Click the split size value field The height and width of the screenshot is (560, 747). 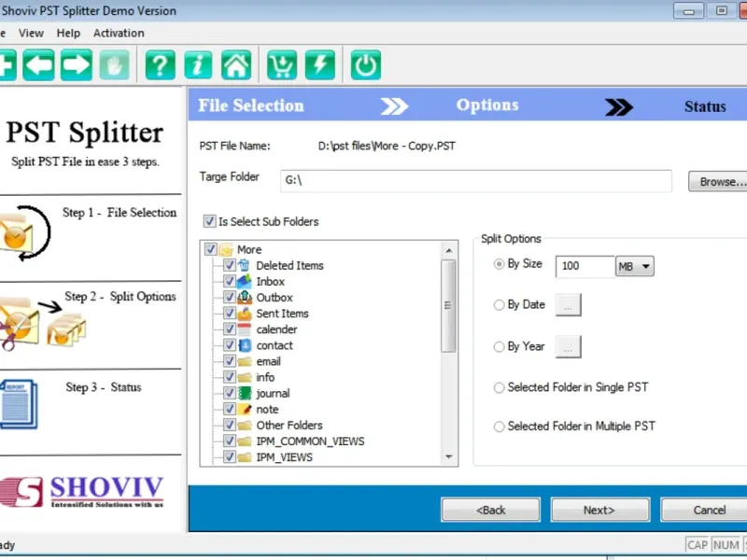coord(585,266)
